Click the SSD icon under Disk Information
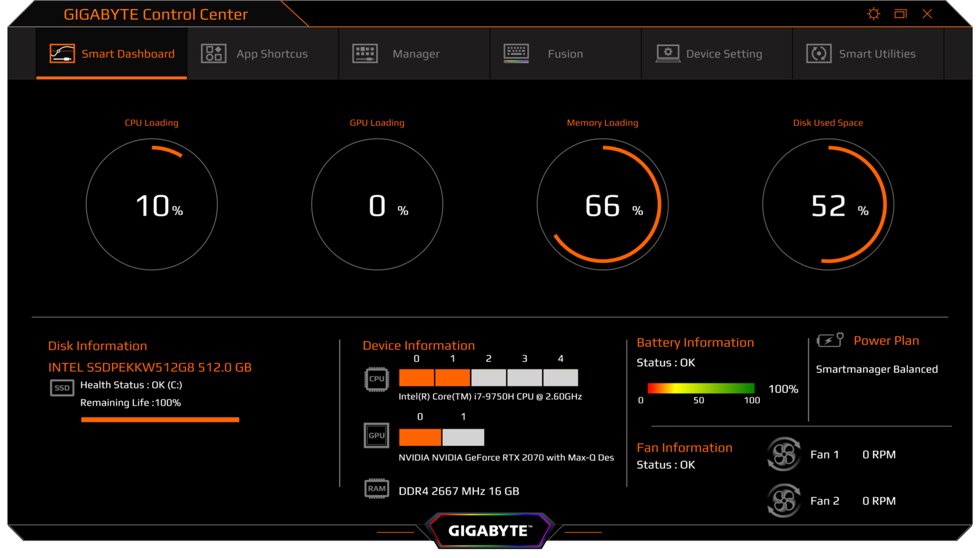The width and height of the screenshot is (980, 558). (x=62, y=388)
